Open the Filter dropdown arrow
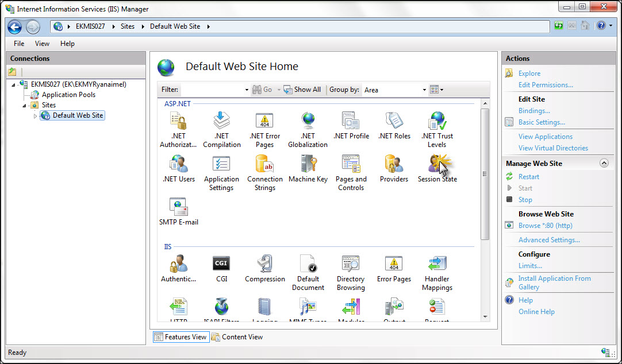Viewport: 622px width, 364px height. click(x=247, y=90)
